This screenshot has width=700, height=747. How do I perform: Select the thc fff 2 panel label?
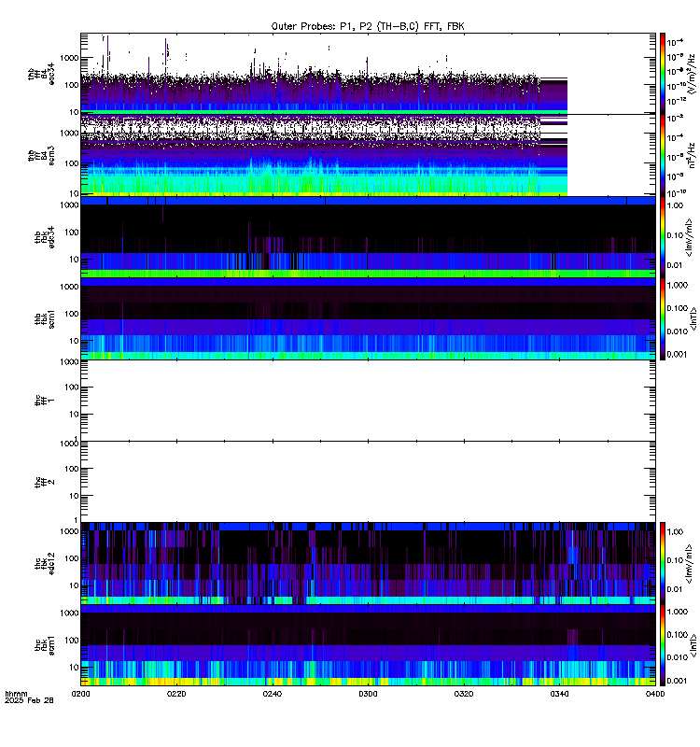(45, 482)
